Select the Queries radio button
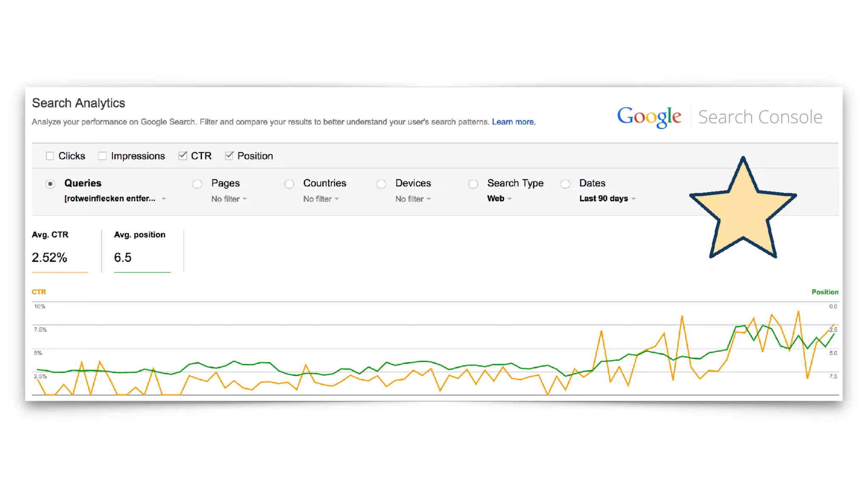868x488 pixels. pos(50,184)
